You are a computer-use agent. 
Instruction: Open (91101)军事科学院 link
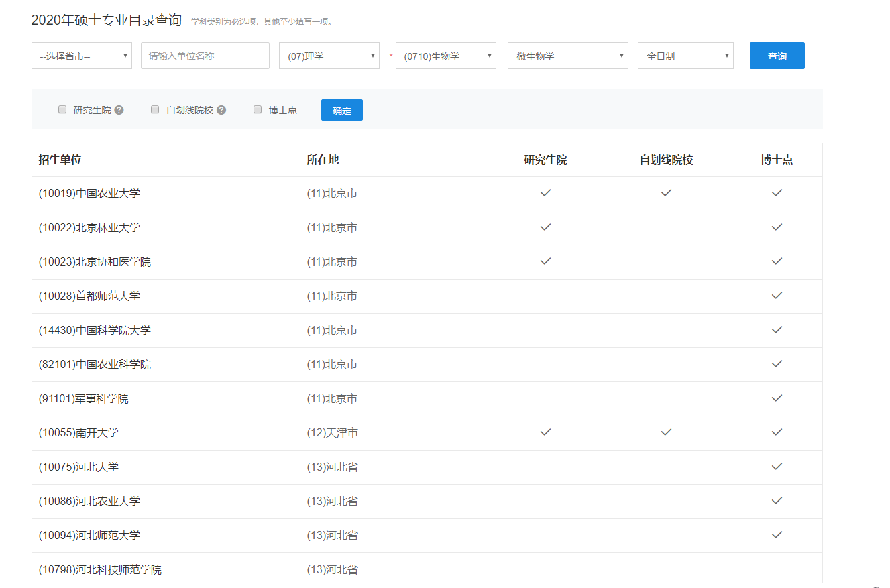[83, 399]
